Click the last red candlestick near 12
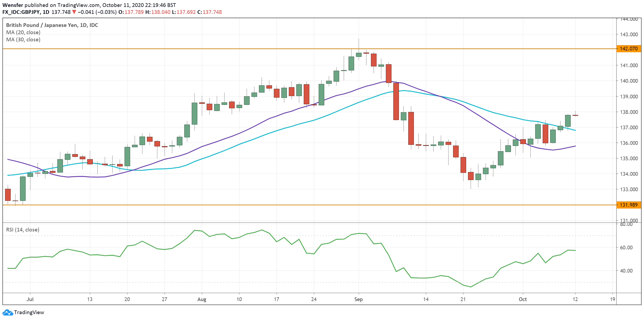This screenshot has height=320, width=644. (x=575, y=115)
